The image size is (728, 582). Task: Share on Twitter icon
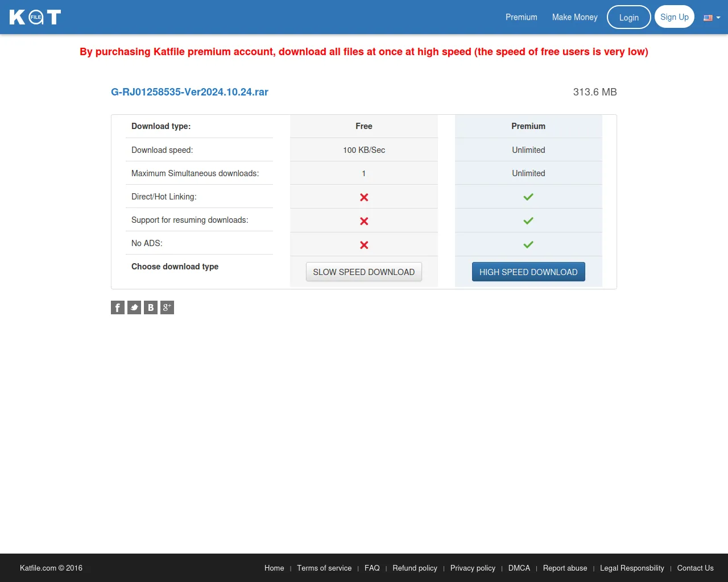coord(134,307)
